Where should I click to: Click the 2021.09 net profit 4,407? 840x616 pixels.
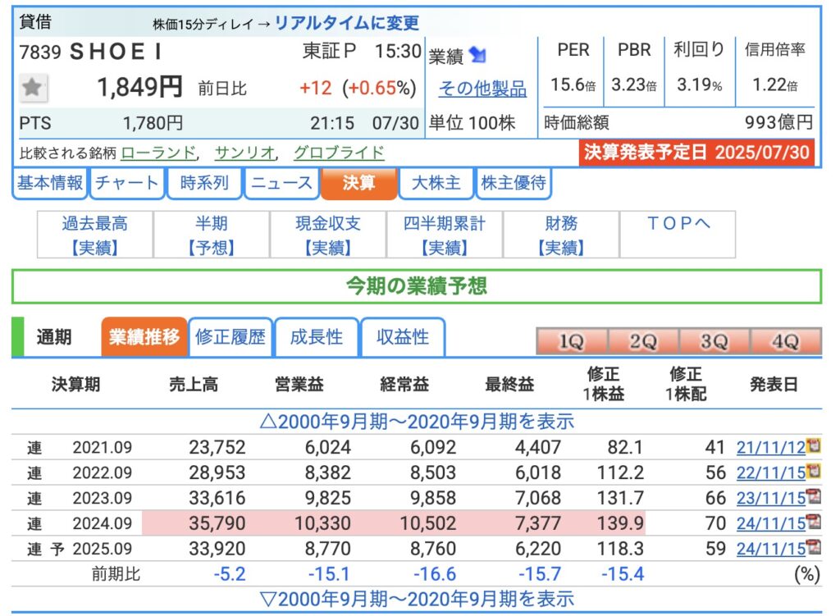[x=538, y=447]
